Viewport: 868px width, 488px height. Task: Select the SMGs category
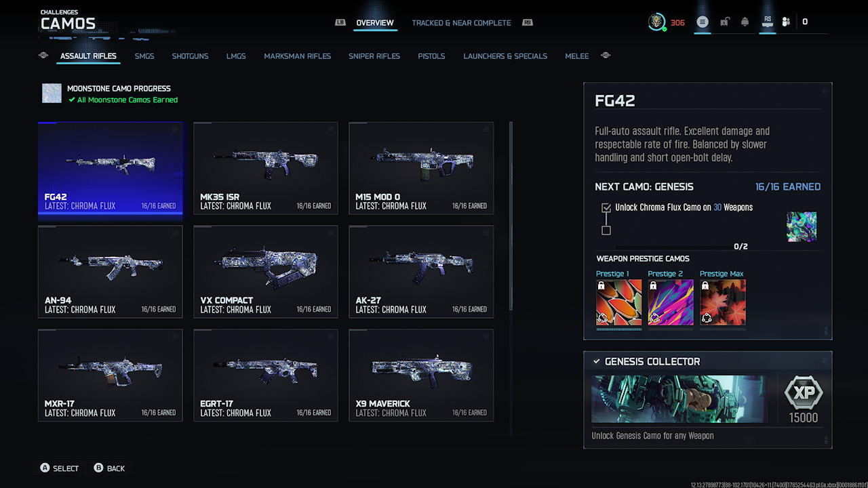pyautogui.click(x=144, y=56)
